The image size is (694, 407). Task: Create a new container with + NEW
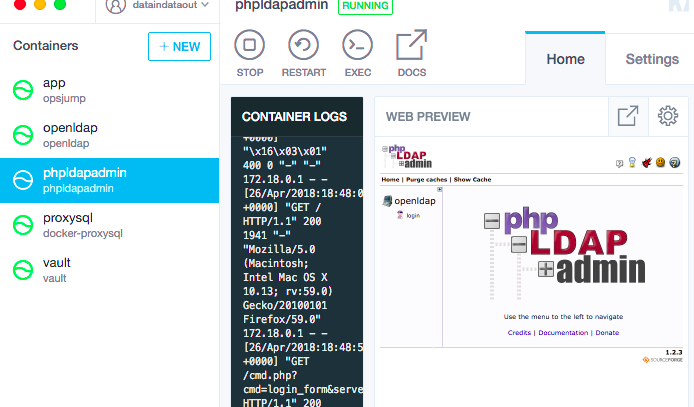(179, 46)
